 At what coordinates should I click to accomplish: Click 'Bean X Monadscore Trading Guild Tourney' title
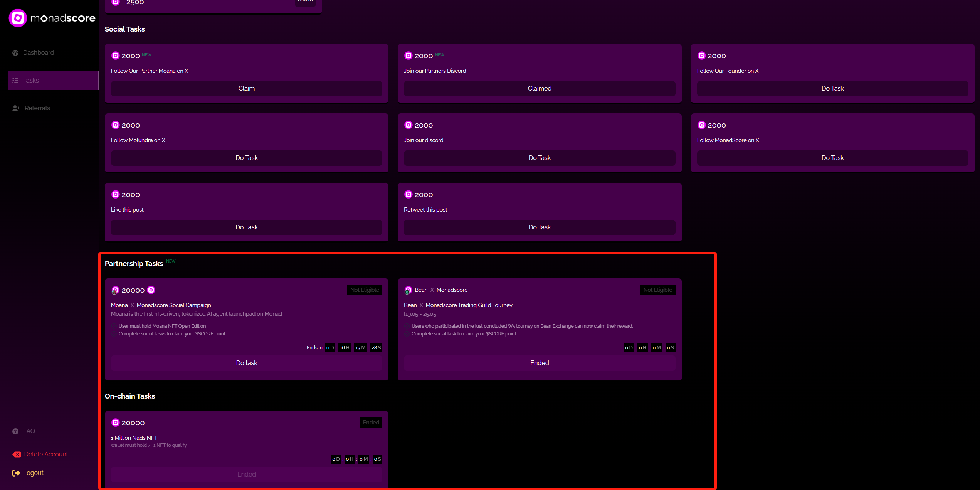coord(458,305)
